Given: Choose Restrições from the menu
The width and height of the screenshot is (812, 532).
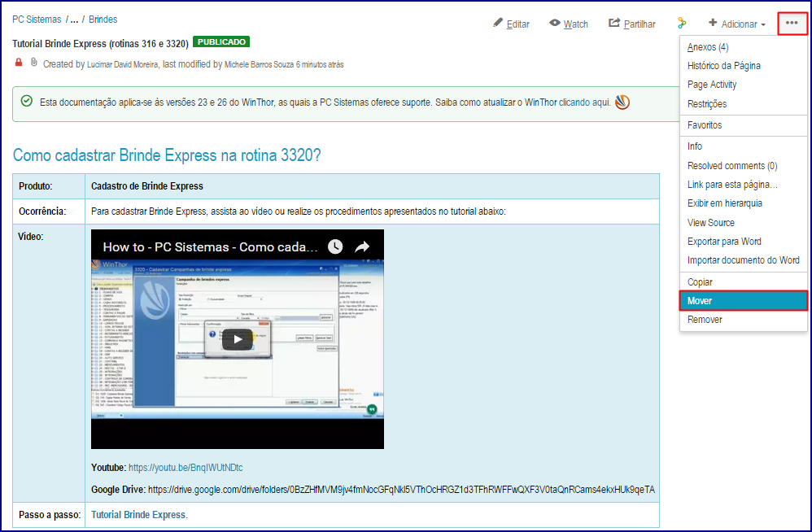Looking at the screenshot, I should pyautogui.click(x=743, y=103).
